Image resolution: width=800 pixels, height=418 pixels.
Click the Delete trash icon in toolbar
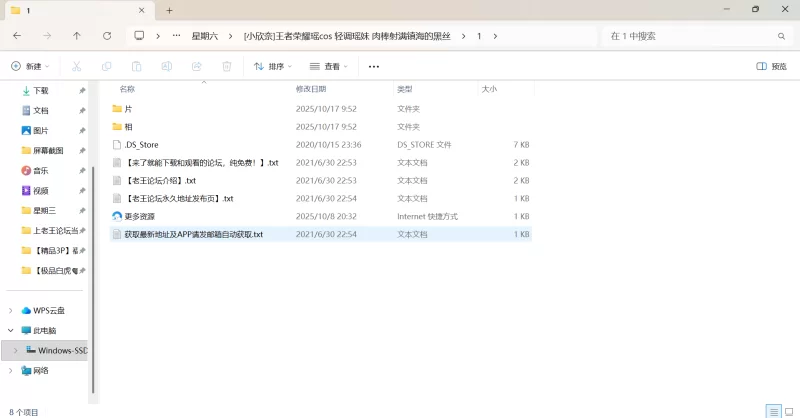coord(227,67)
